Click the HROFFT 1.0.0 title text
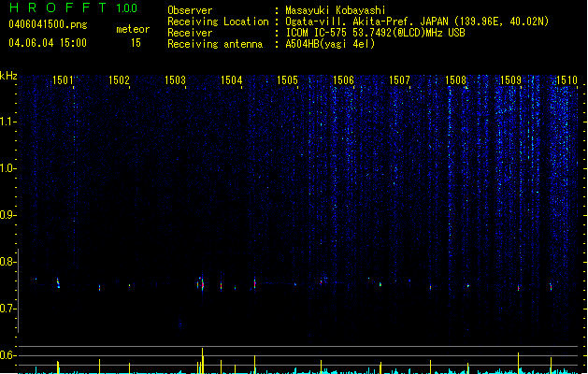Screen dimensions: 588x374 click(74, 7)
